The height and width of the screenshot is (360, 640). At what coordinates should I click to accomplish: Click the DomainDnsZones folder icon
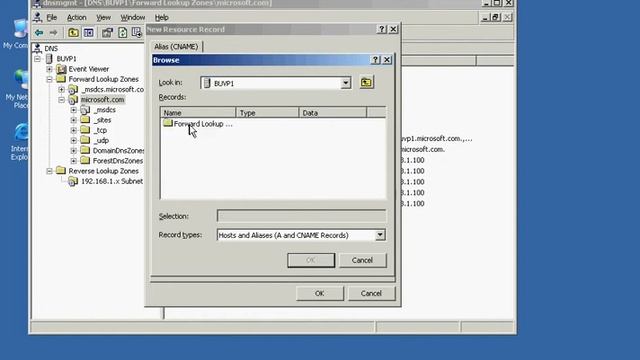point(85,150)
